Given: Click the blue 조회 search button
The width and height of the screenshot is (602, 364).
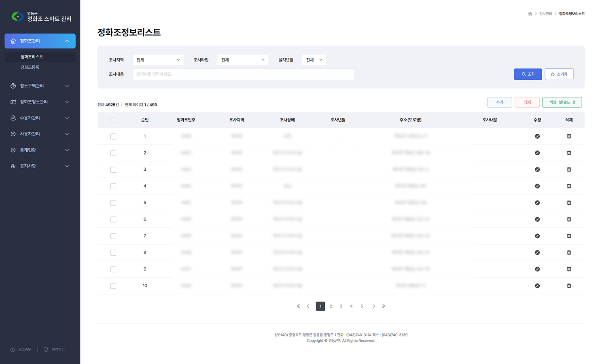Looking at the screenshot, I should pos(528,74).
